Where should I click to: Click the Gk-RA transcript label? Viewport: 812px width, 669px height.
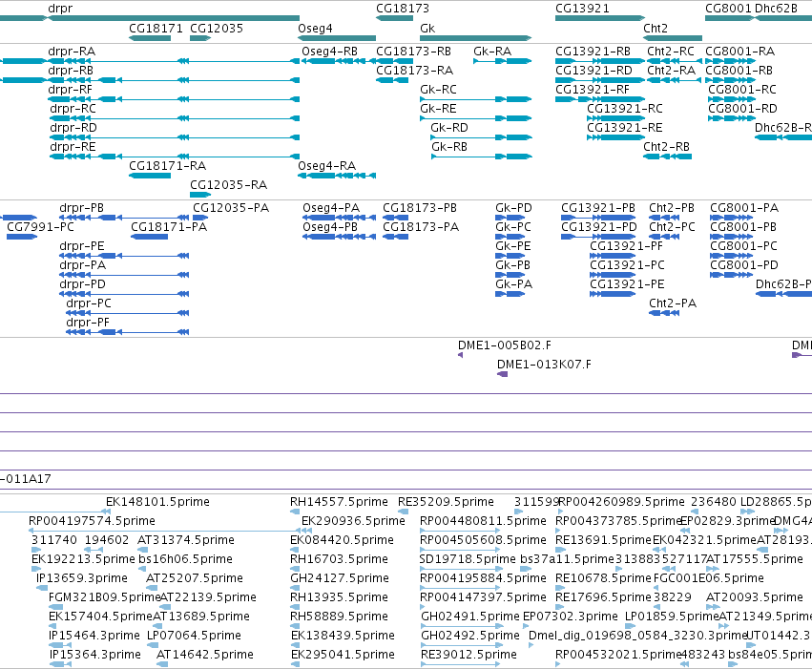(492, 52)
